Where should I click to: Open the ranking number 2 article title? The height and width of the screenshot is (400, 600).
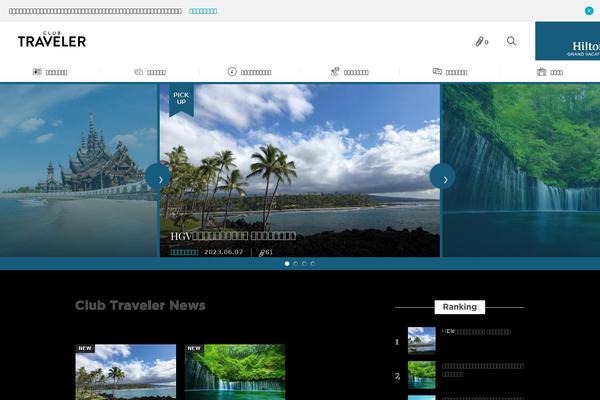click(483, 370)
